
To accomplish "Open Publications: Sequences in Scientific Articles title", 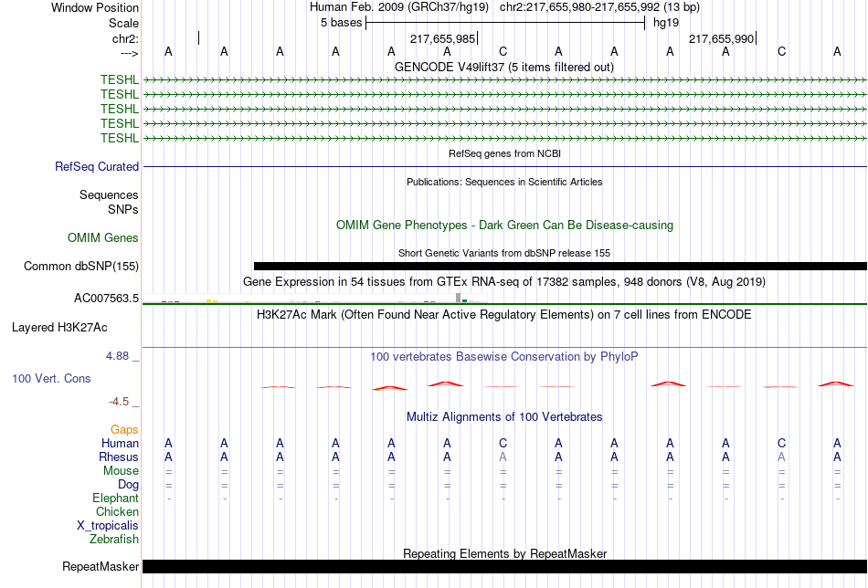I will tap(504, 182).
